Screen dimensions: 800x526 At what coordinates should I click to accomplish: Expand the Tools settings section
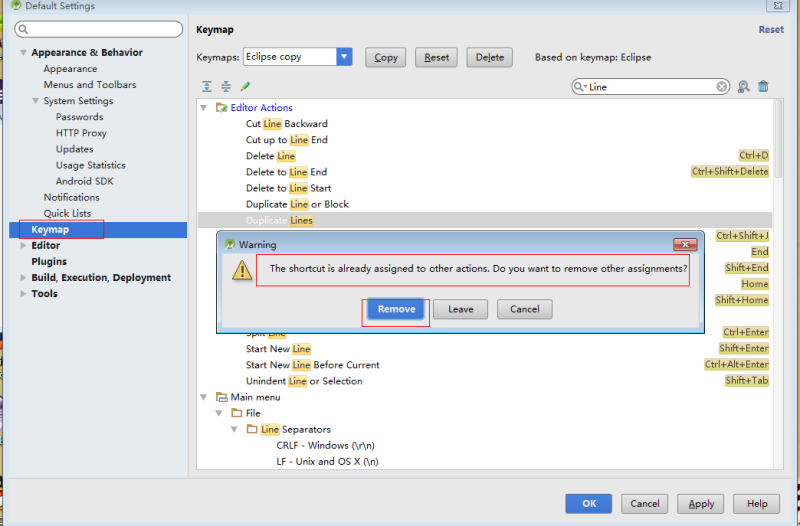pos(23,293)
